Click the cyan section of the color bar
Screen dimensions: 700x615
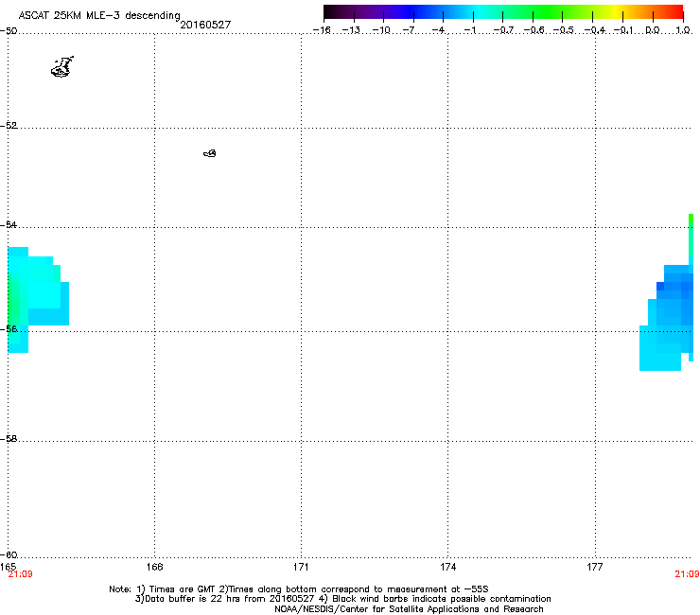478,11
